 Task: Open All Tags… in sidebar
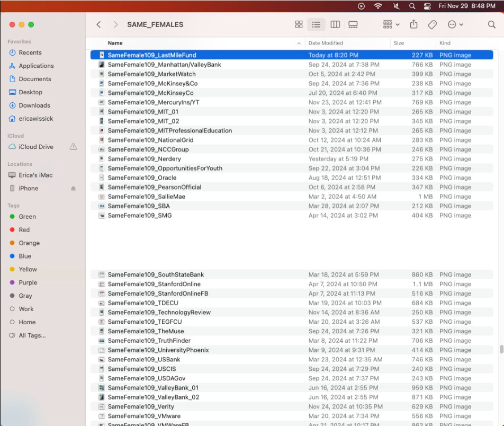(32, 335)
